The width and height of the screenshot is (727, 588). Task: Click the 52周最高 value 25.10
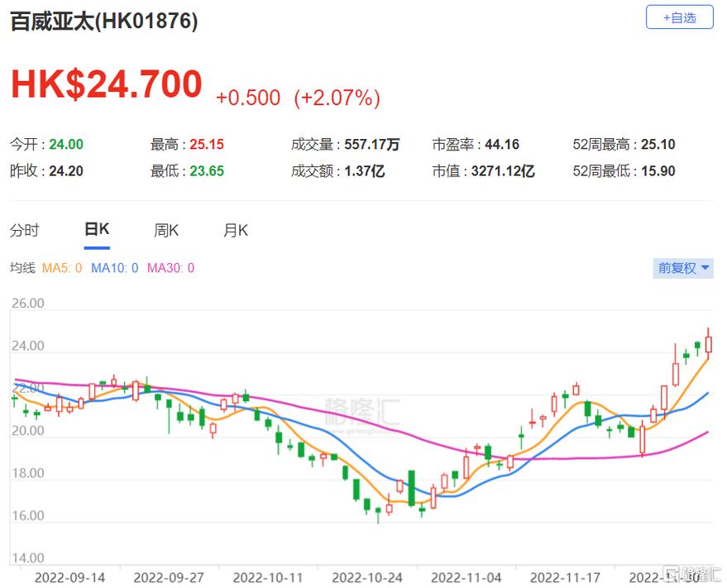658,145
